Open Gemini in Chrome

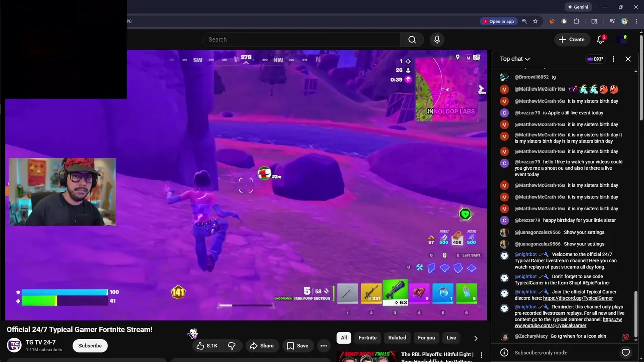[x=577, y=7]
